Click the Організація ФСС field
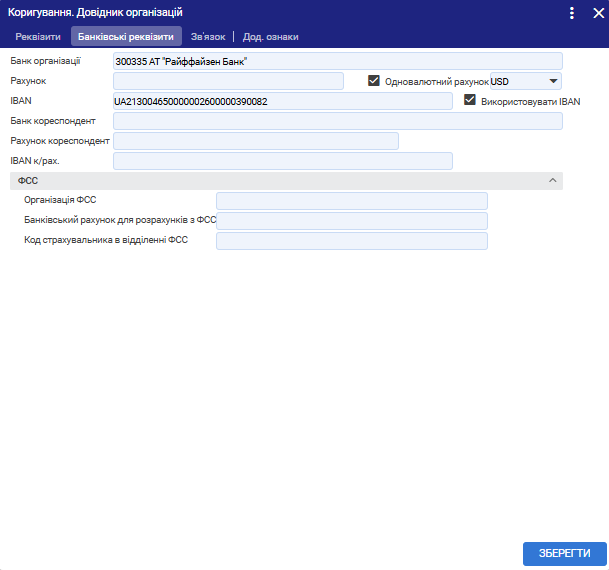This screenshot has height=570, width=609. pyautogui.click(x=351, y=201)
